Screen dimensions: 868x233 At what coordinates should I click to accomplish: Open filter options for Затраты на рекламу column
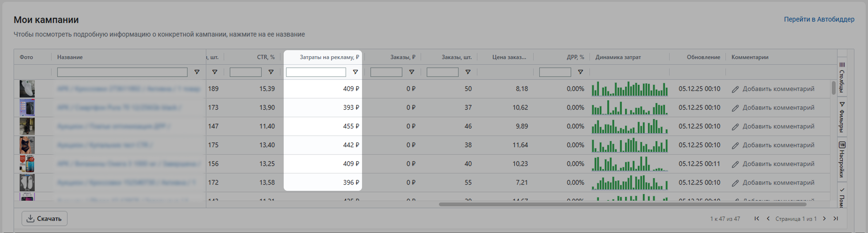355,72
